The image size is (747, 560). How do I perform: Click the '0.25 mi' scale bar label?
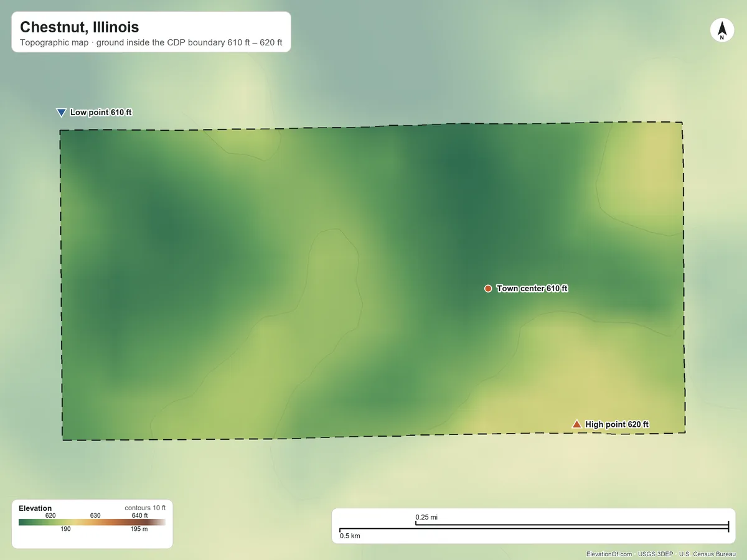coord(426,517)
